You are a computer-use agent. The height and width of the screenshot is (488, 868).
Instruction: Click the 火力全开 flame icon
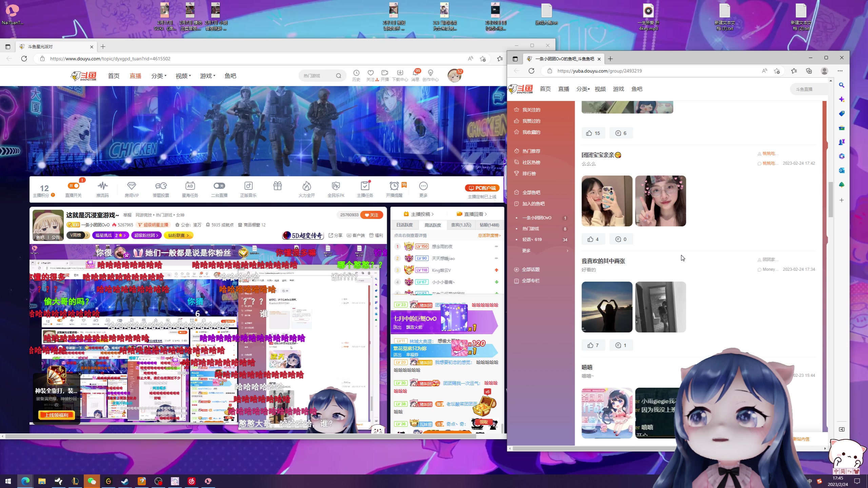307,186
